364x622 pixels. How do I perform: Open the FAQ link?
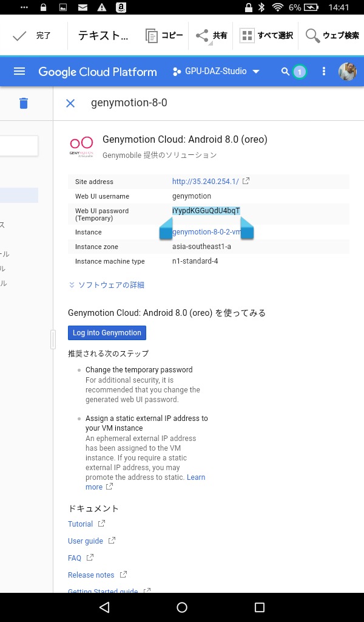75,558
